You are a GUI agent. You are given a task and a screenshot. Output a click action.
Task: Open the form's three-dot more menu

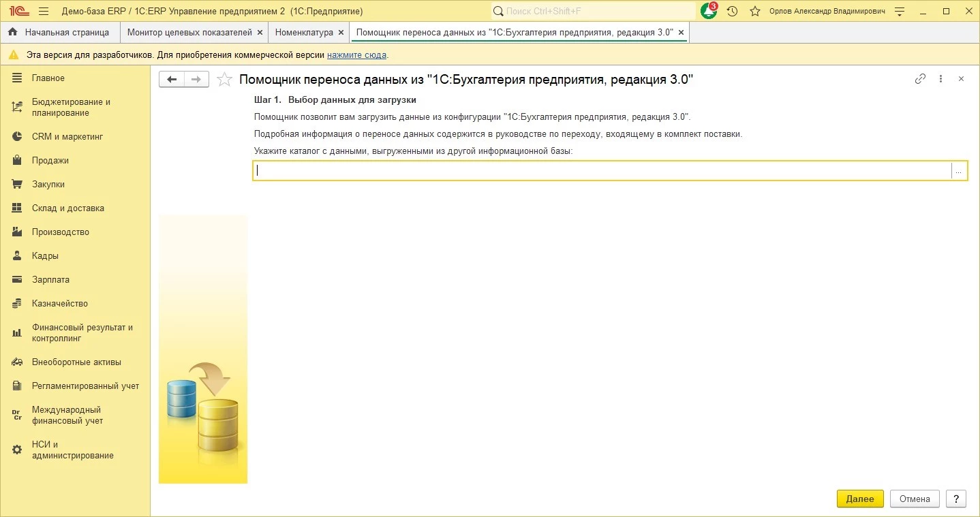tap(940, 79)
